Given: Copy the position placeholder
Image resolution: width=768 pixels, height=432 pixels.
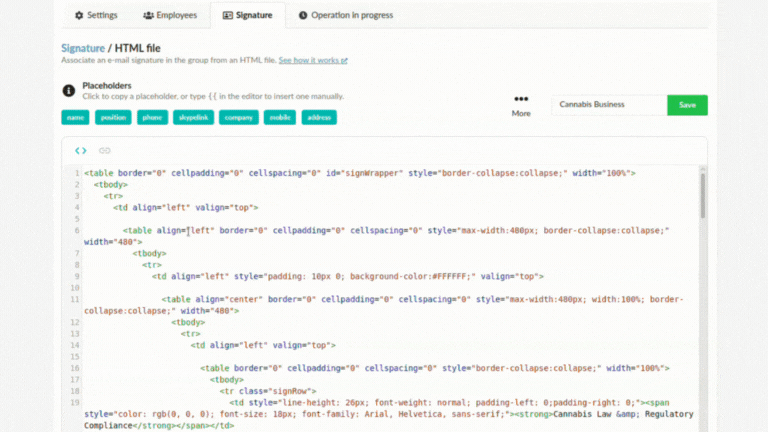Looking at the screenshot, I should tap(113, 117).
